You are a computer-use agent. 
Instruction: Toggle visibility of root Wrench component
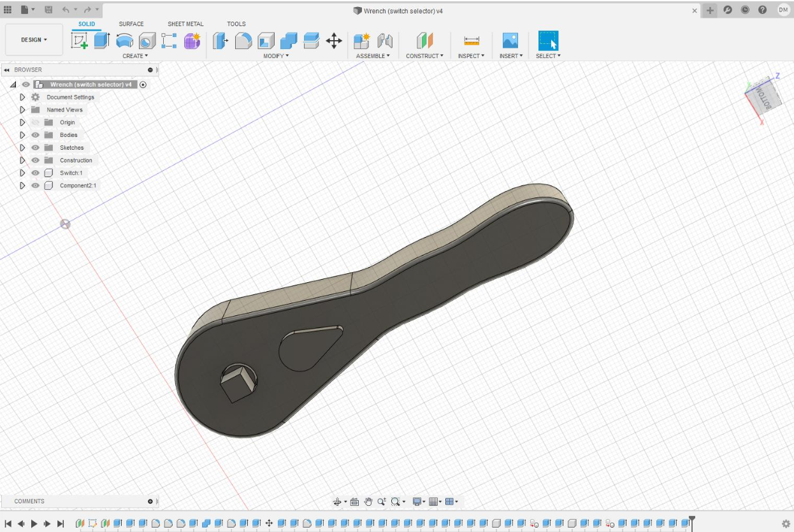pos(25,84)
